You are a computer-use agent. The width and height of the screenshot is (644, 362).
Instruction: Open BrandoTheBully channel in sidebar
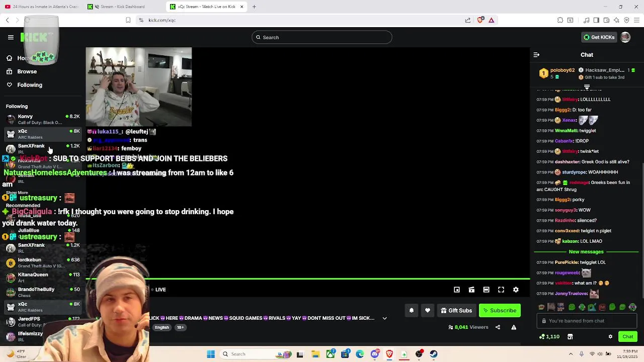43,292
